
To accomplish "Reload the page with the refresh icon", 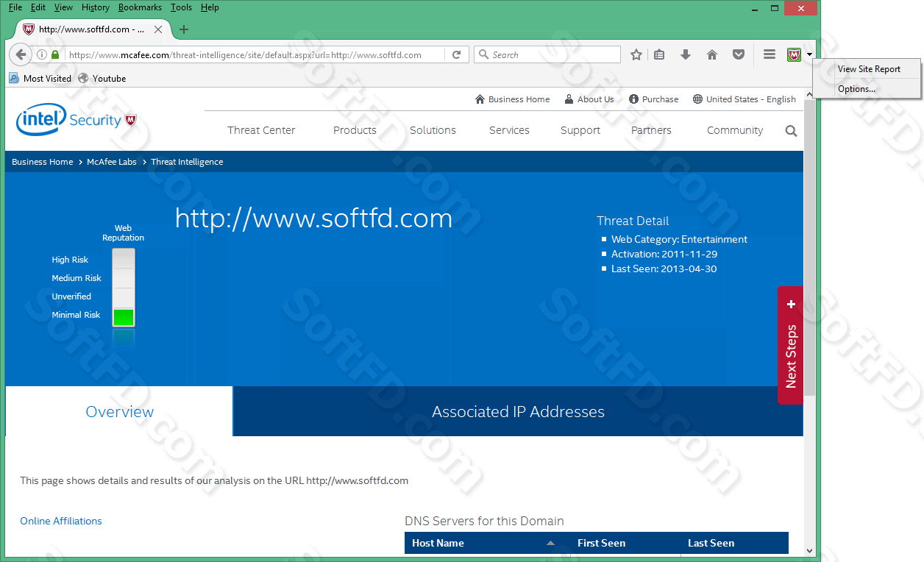I will pyautogui.click(x=457, y=54).
